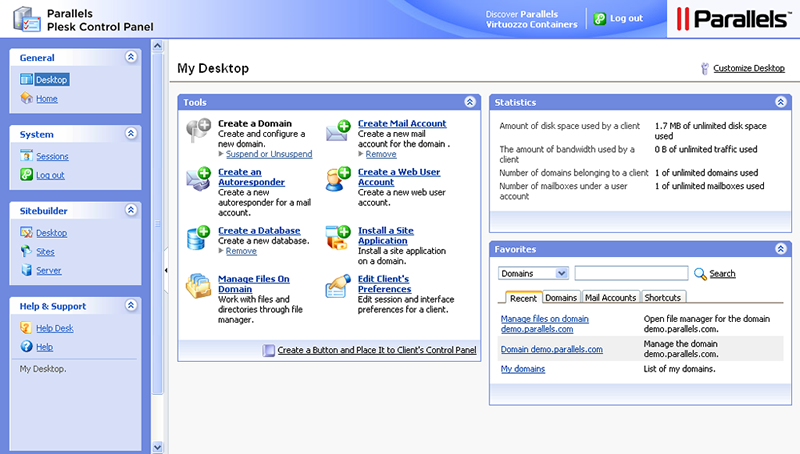
Task: Click the Sessions link in sidebar
Action: click(x=52, y=156)
